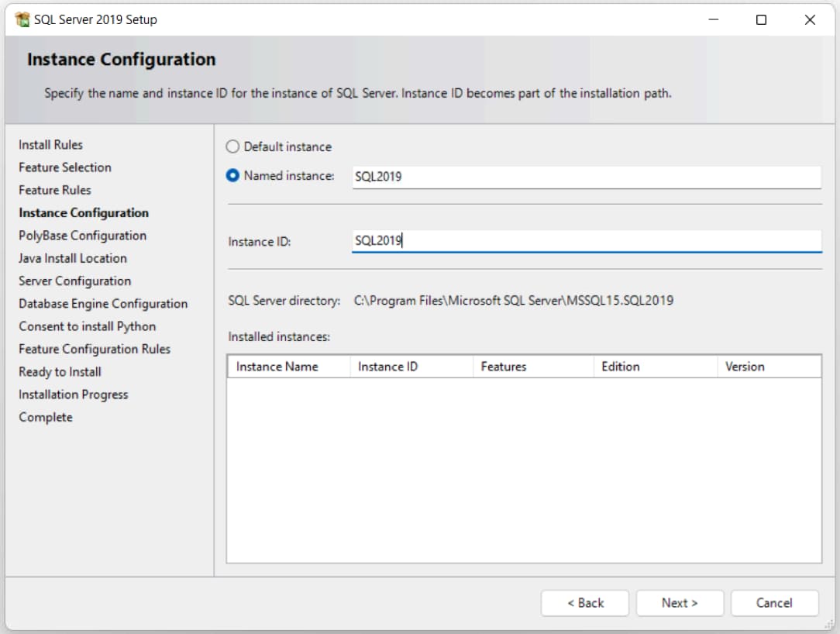Select PolyBase Configuration in the sidebar
Screen dimensions: 840x634
click(82, 236)
